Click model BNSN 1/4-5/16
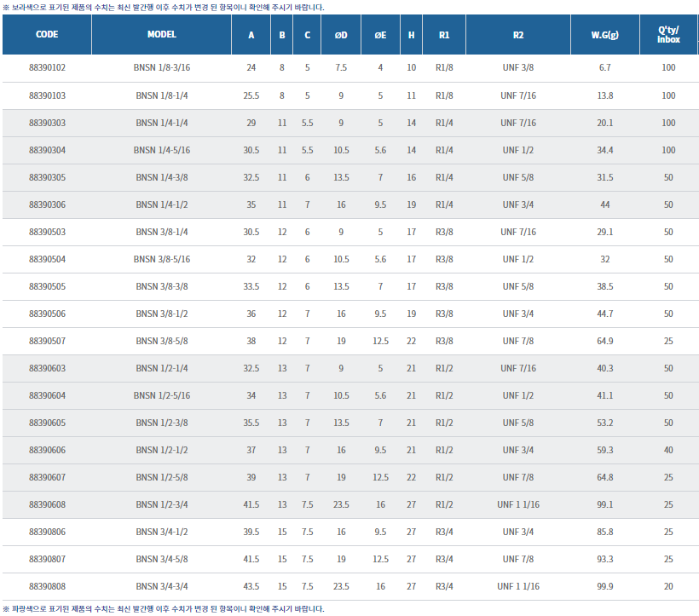Viewport: 699px width, 616px height. coord(161,150)
